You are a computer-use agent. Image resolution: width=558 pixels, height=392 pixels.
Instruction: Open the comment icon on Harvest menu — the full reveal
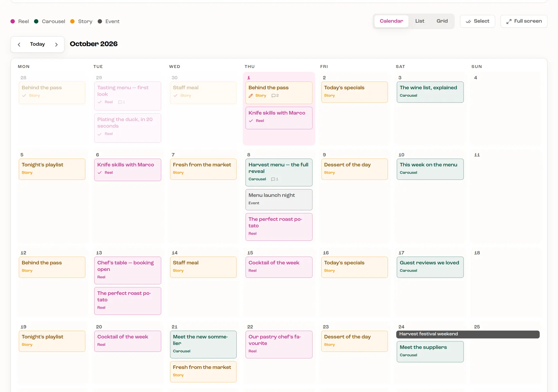[x=273, y=179]
